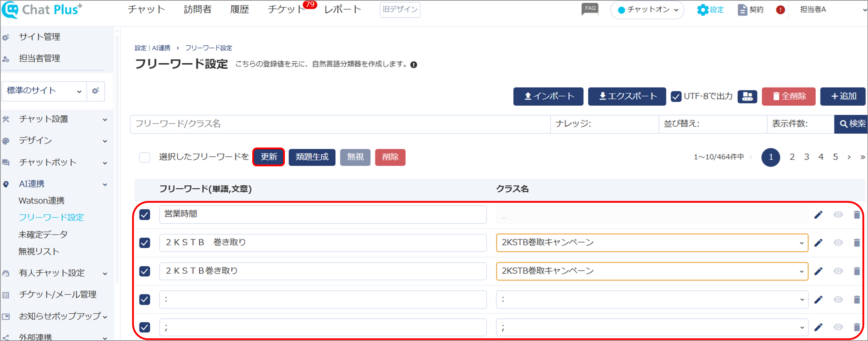868x341 pixels.
Task: Delete the 2KSTB巻き取り row trash icon
Action: [857, 271]
